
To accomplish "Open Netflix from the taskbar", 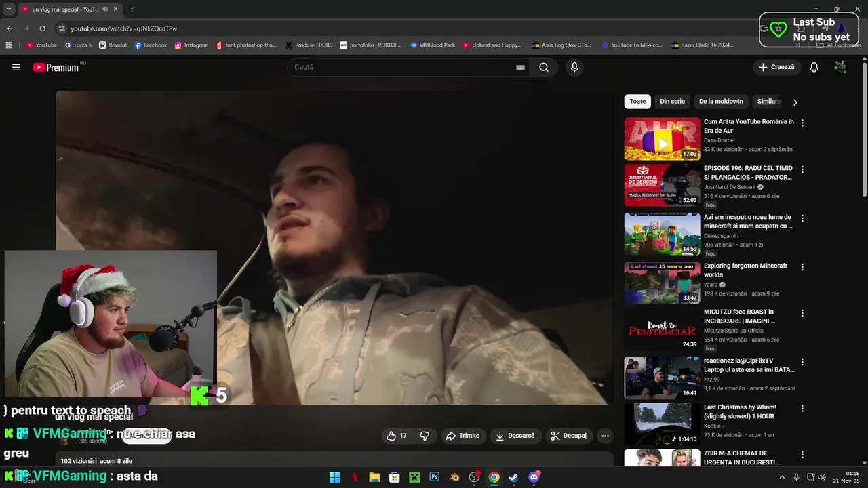I will click(355, 477).
